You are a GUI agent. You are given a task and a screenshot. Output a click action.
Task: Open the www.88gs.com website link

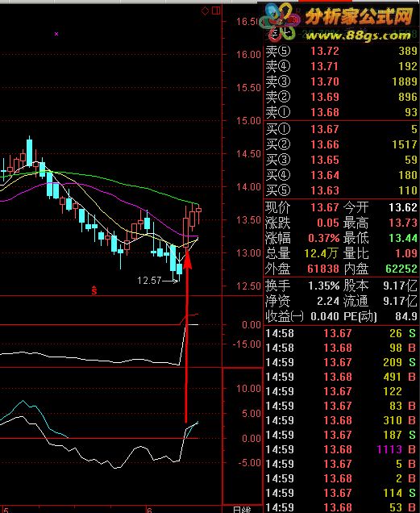tap(358, 35)
